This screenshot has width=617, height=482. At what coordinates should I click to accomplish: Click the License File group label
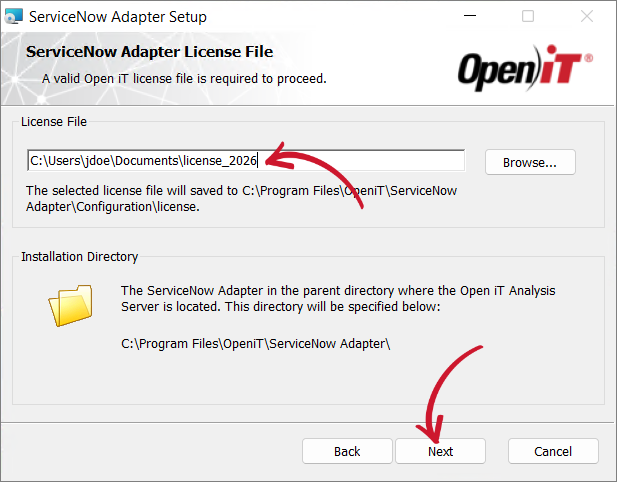click(54, 122)
